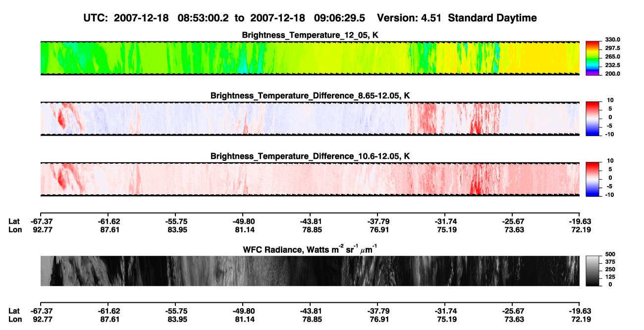Click latitude -25.67 on the upper axis

coord(512,221)
